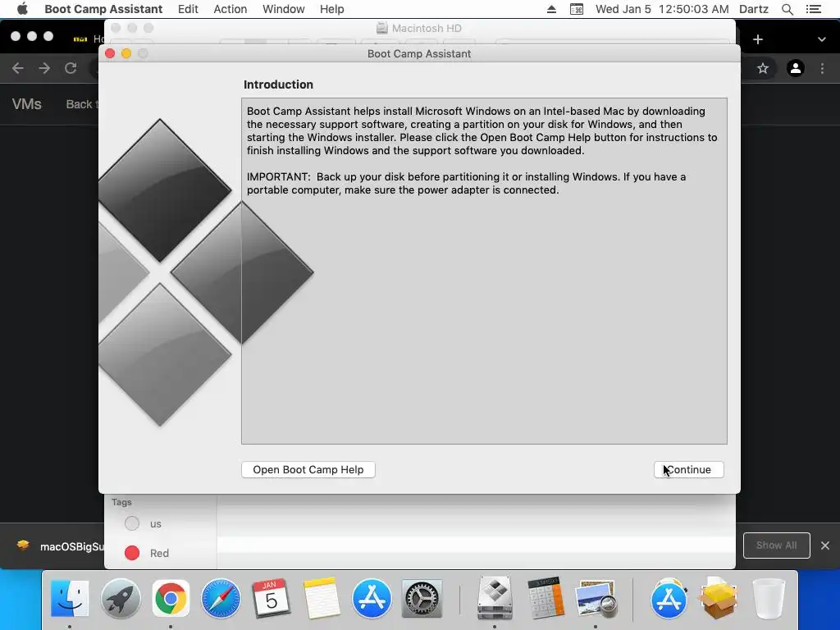Expand the browser tab search chevron
This screenshot has width=840, height=630.
tap(822, 39)
